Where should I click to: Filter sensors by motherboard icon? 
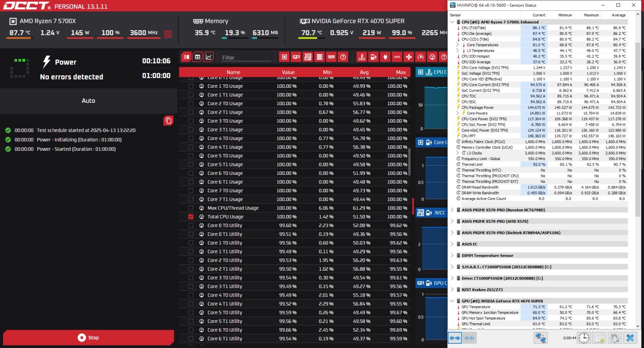click(x=308, y=57)
